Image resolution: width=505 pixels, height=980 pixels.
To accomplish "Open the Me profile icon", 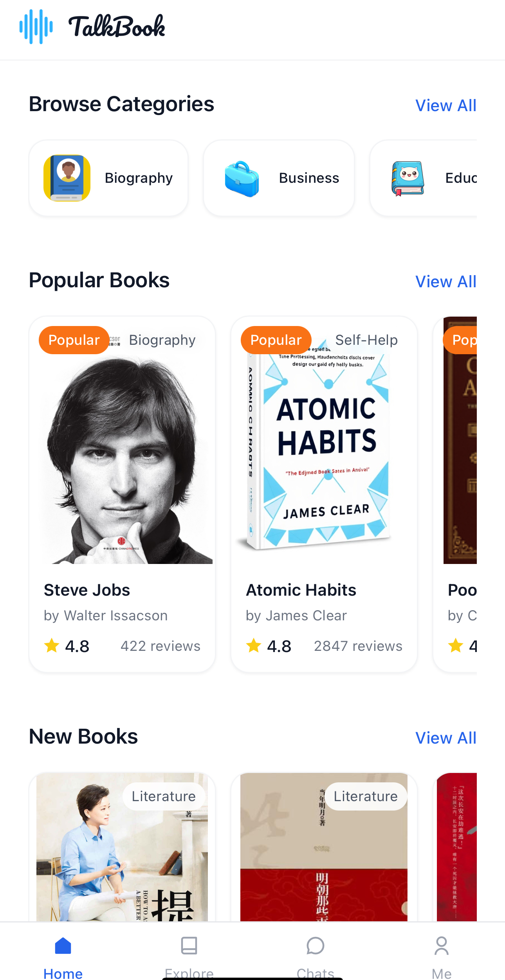I will point(442,946).
